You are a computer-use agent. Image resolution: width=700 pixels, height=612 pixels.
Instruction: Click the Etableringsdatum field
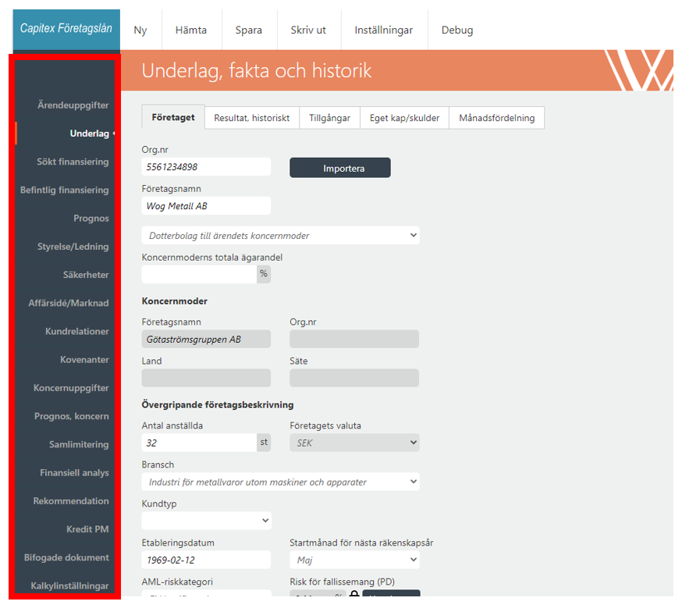206,560
